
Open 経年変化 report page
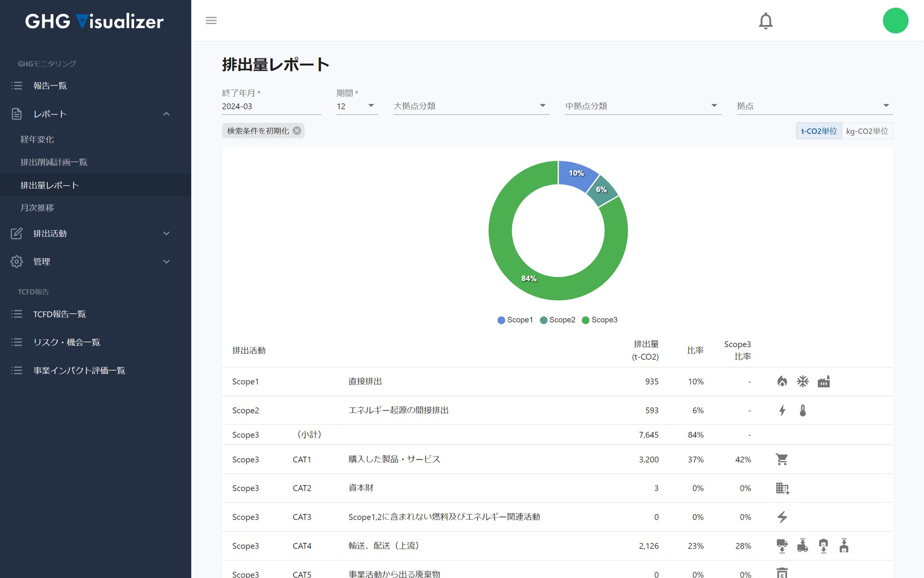[37, 139]
